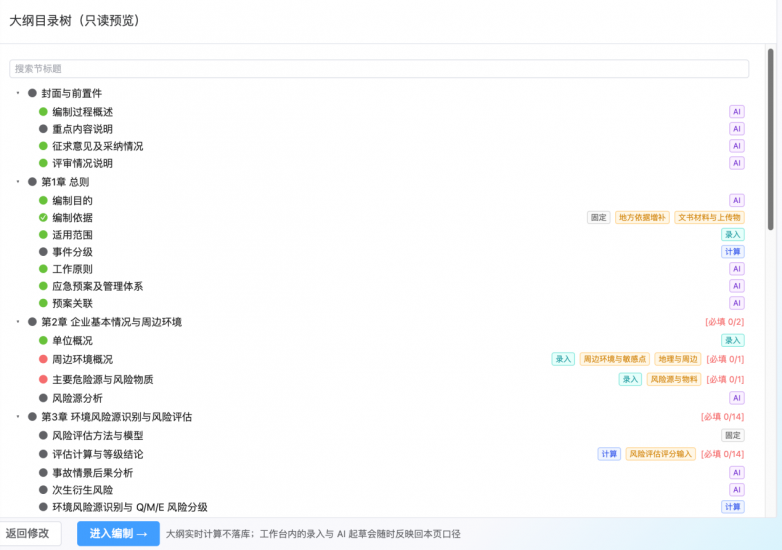Click the 地方依据增补 tag

point(642,217)
